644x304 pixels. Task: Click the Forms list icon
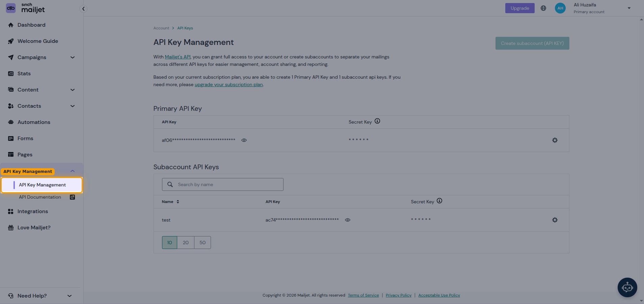pos(11,138)
